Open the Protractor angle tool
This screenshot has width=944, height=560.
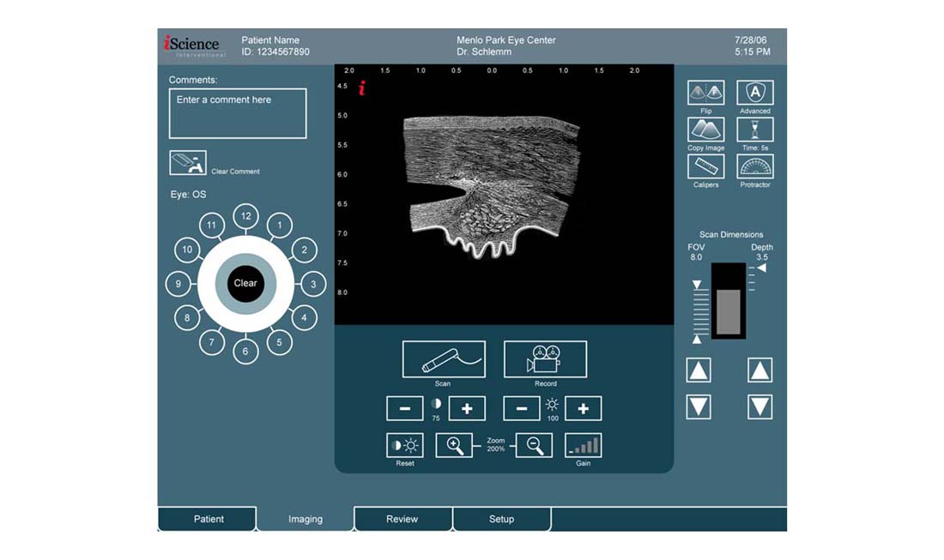coord(755,166)
